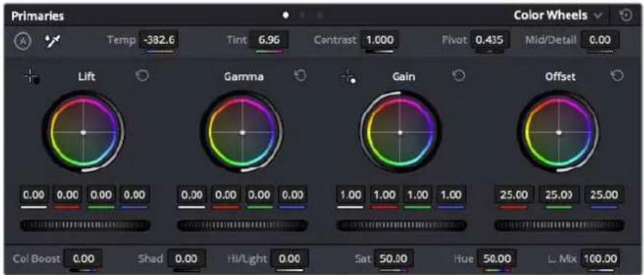Select the Lift luminance value field
The height and width of the screenshot is (275, 644).
pos(33,195)
